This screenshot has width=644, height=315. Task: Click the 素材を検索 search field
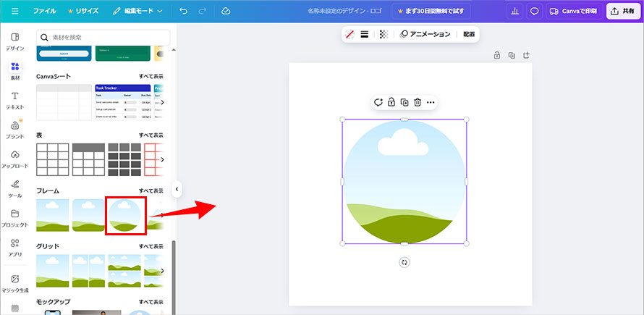point(103,38)
